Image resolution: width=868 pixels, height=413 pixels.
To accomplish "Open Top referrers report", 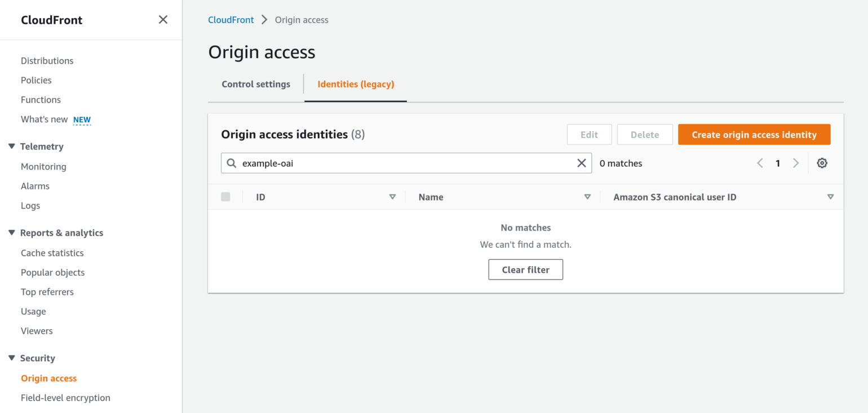I will click(47, 292).
